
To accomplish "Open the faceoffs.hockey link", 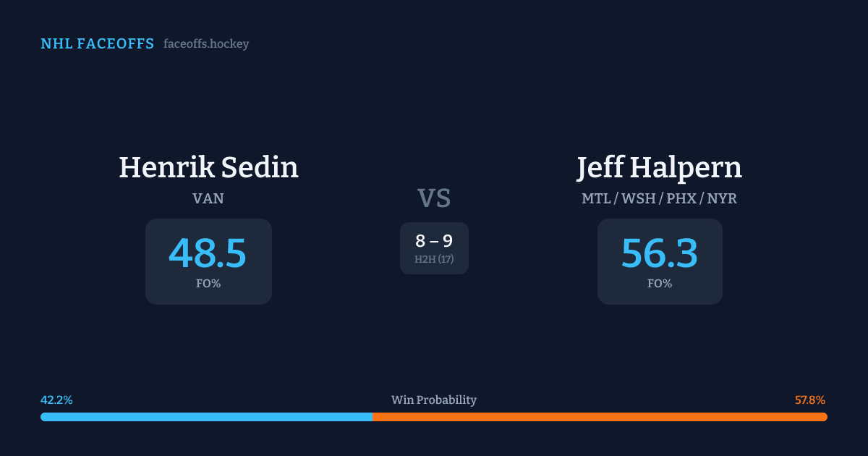I will pos(206,44).
